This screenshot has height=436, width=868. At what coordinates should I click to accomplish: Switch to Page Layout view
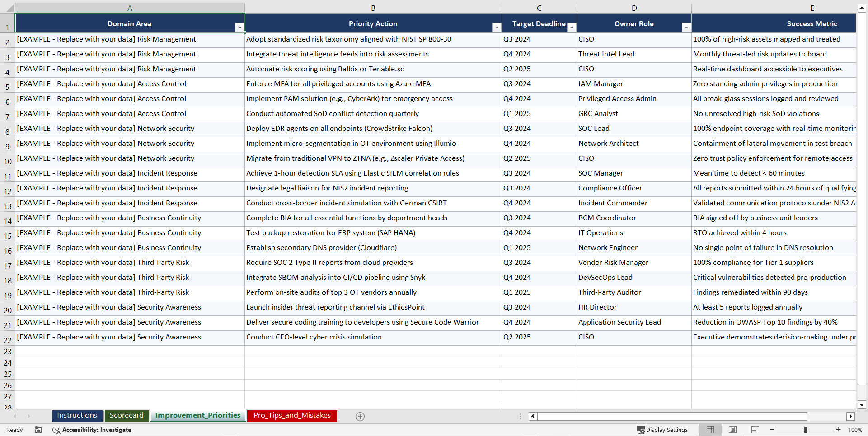[x=732, y=430]
